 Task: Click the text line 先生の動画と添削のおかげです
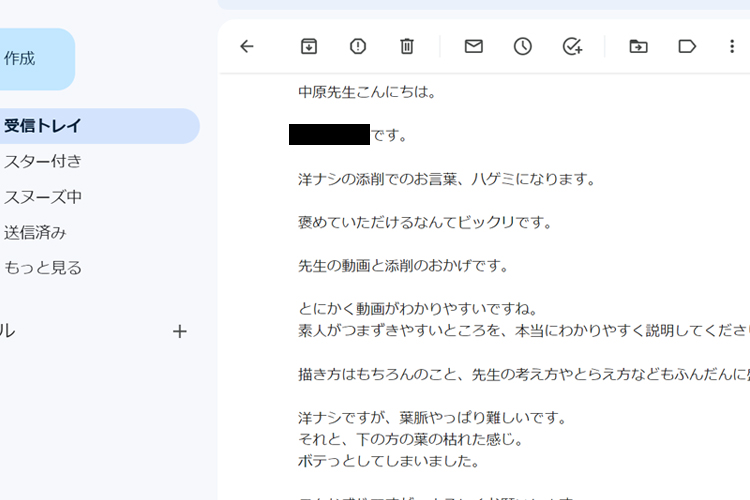(404, 266)
